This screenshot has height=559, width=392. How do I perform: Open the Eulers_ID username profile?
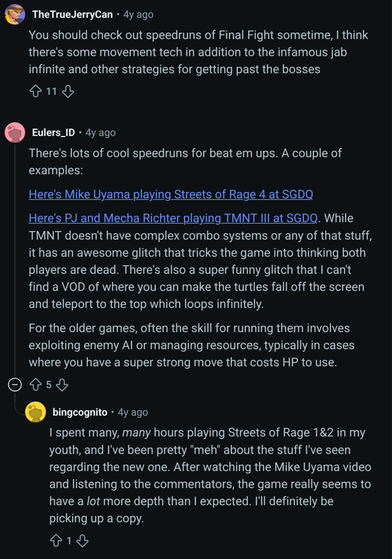pyautogui.click(x=53, y=133)
